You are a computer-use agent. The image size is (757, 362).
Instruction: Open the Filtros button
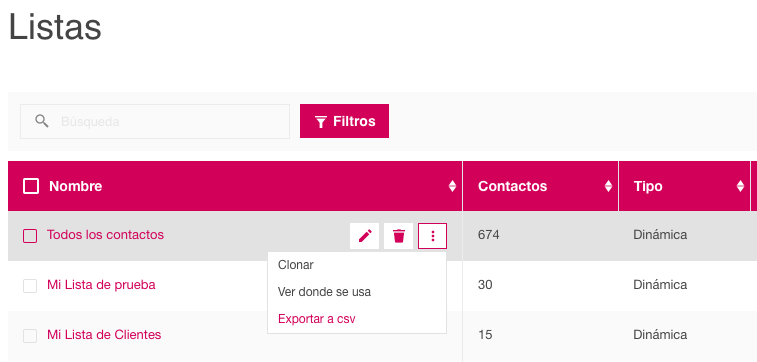pos(344,121)
